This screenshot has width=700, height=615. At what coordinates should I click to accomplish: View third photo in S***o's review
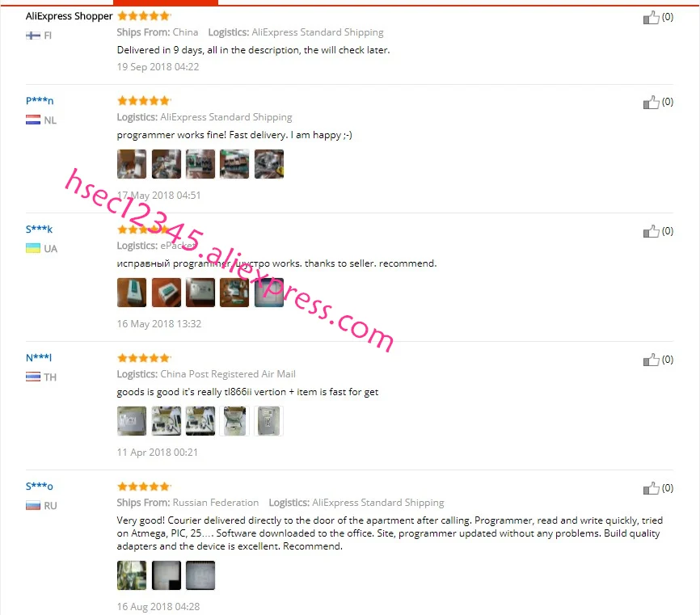pyautogui.click(x=200, y=575)
